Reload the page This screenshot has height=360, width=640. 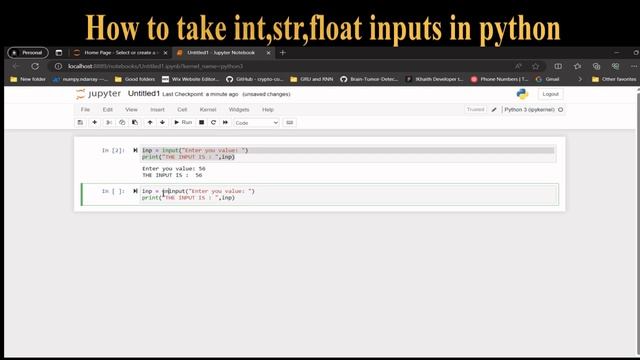coord(35,66)
